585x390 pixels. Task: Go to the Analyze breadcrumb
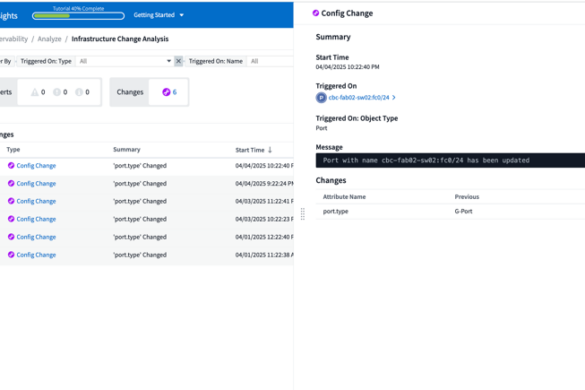click(49, 39)
